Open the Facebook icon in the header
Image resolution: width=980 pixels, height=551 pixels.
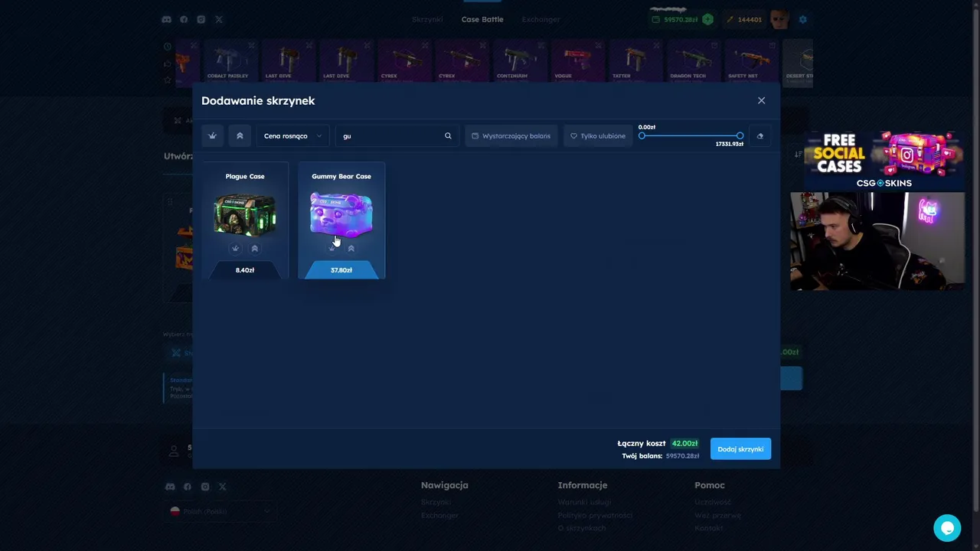[184, 19]
